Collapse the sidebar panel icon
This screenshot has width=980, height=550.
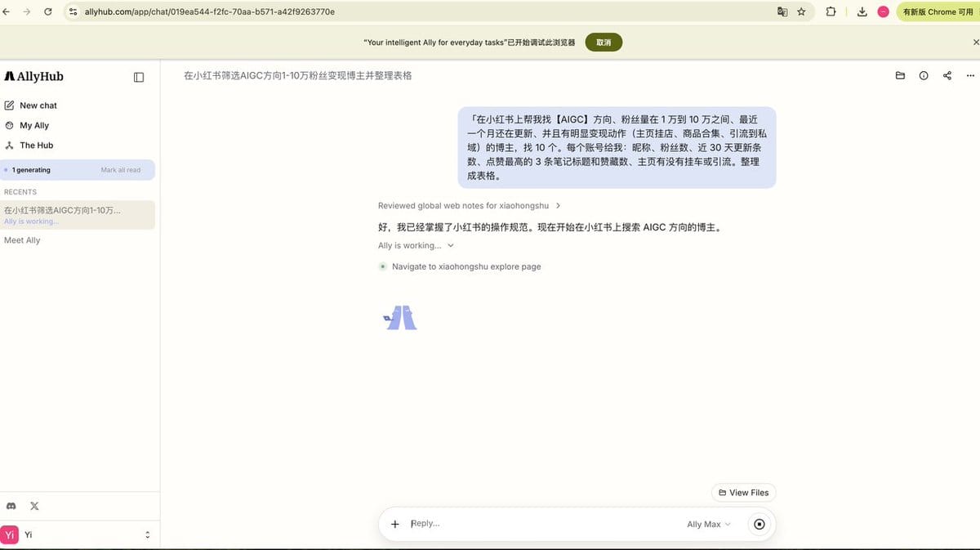pyautogui.click(x=139, y=77)
